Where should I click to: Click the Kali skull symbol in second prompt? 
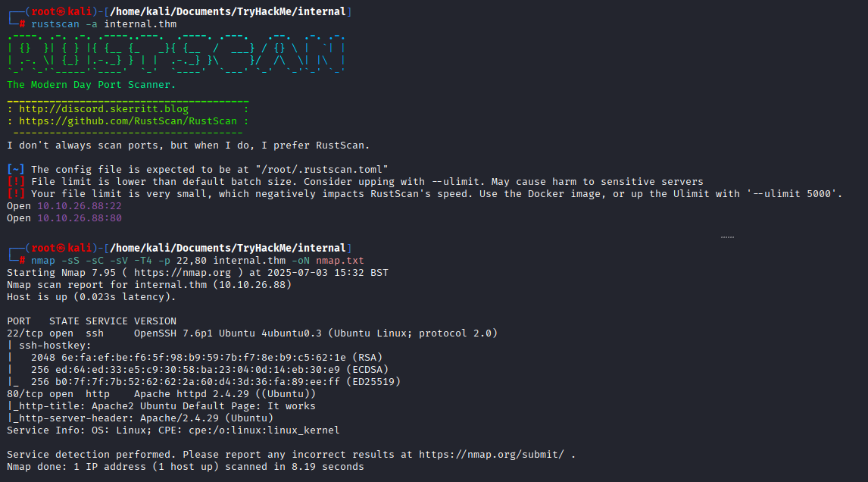pos(61,249)
